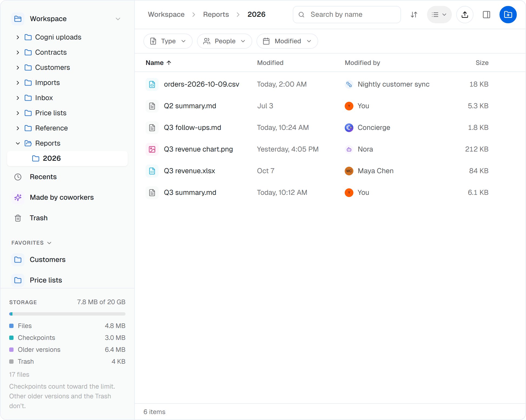
Task: Open the Contracts folder in the tree
Action: pos(67,52)
